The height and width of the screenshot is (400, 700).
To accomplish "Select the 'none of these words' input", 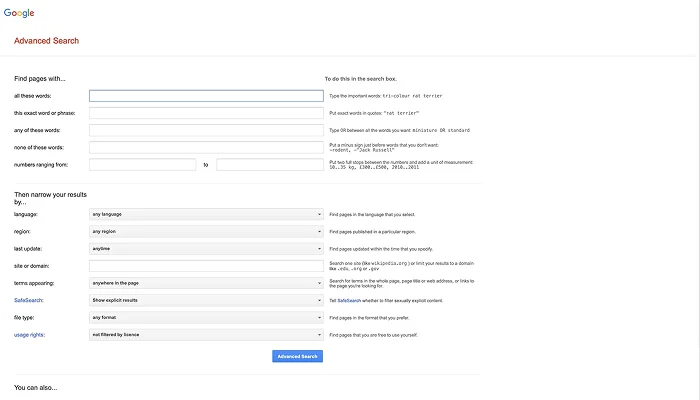I will (x=206, y=147).
